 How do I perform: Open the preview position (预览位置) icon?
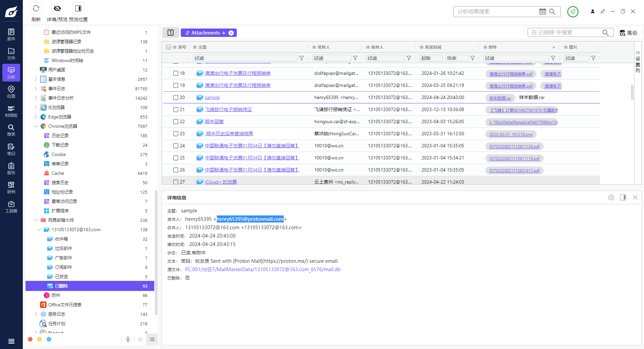[x=78, y=8]
